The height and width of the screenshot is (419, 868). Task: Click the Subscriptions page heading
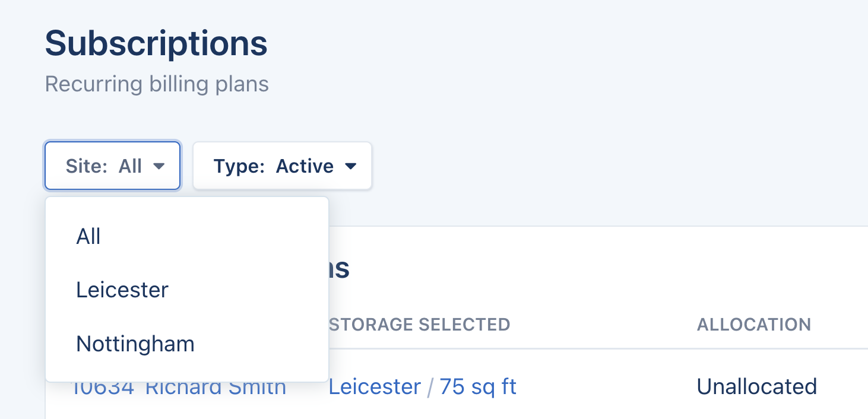[x=156, y=43]
